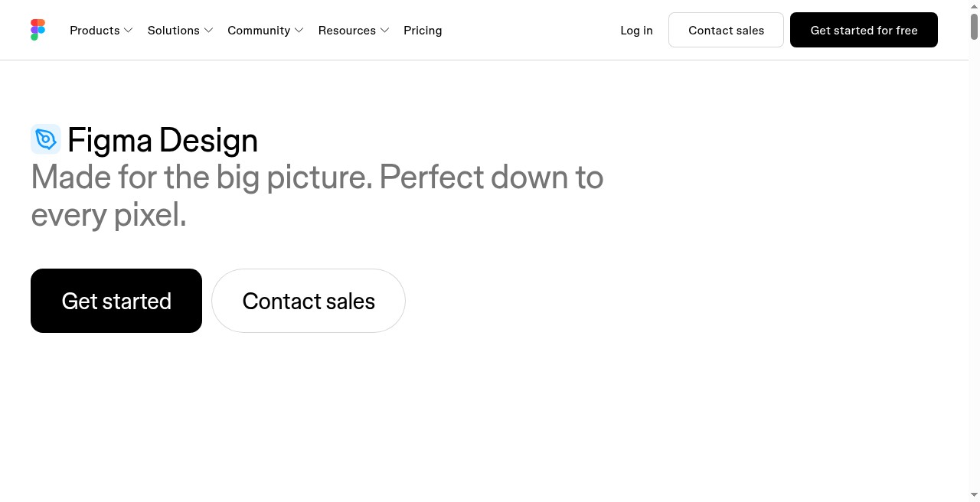
Task: Click the black Get started button
Action: pyautogui.click(x=116, y=301)
